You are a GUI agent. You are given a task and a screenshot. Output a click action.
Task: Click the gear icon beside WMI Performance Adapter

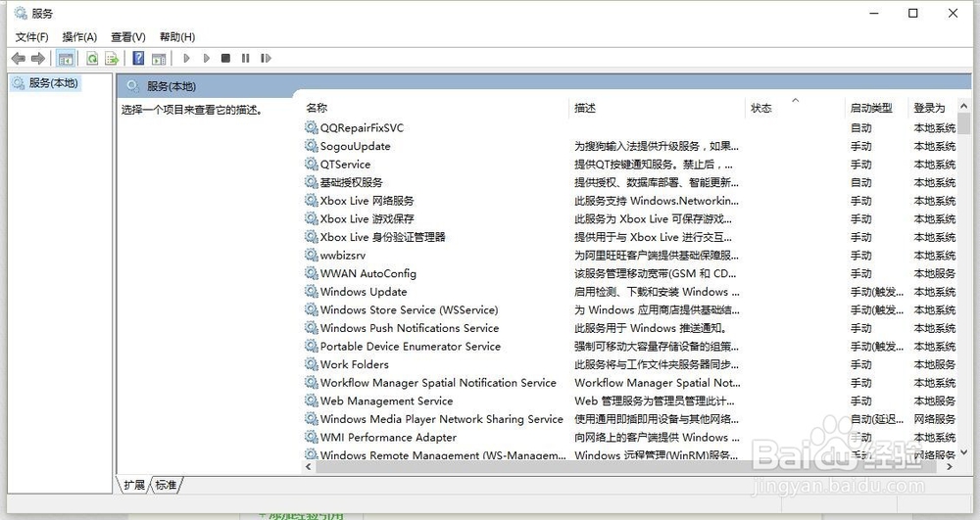click(312, 437)
